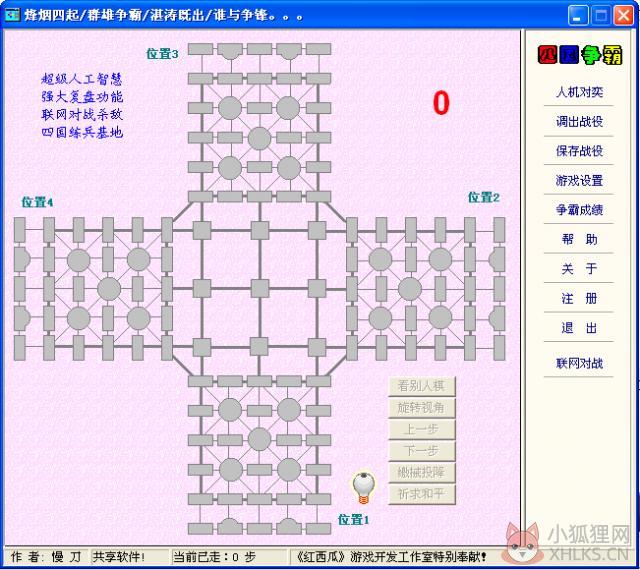The image size is (640, 570).
Task: Click the 下一步 next step button
Action: click(x=422, y=451)
